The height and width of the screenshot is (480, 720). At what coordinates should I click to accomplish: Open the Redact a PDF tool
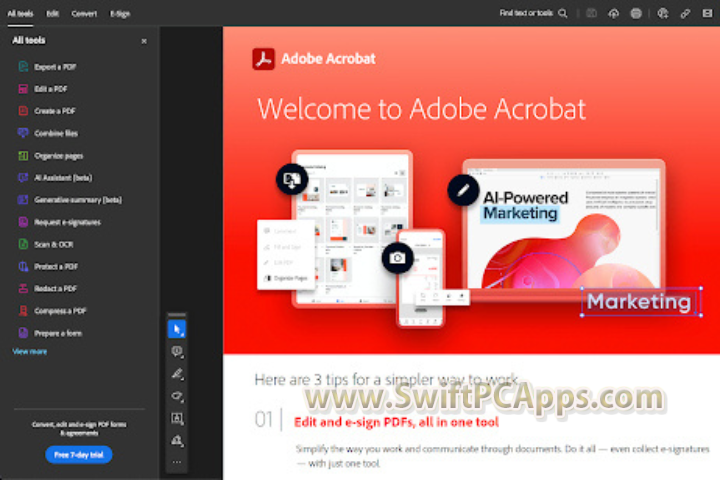click(x=47, y=288)
